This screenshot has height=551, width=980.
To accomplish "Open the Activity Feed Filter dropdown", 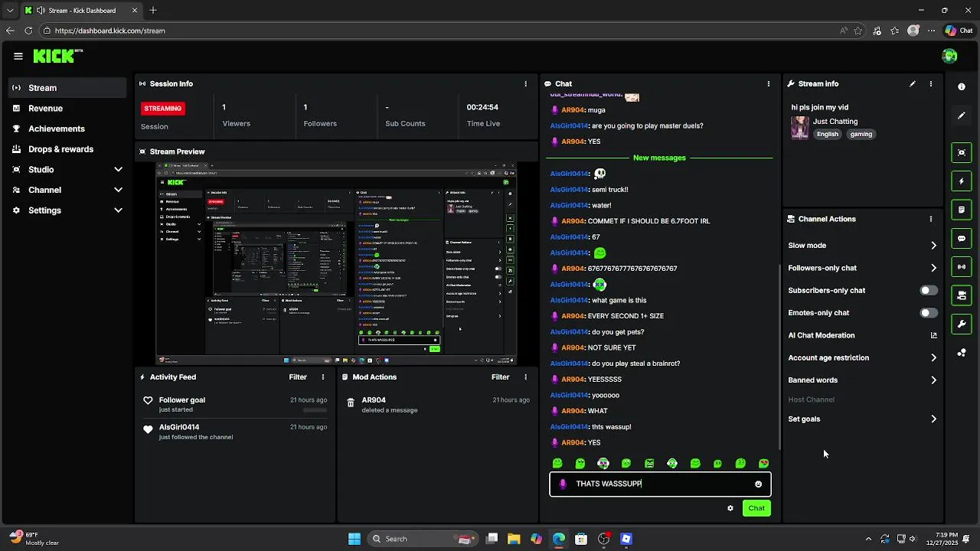I will pos(298,377).
